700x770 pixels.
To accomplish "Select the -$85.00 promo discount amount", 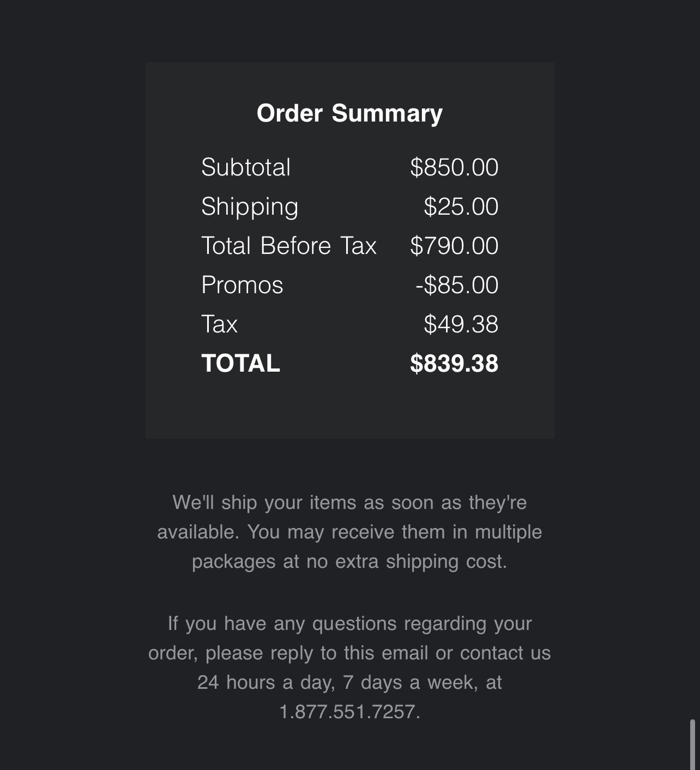I will coord(457,285).
